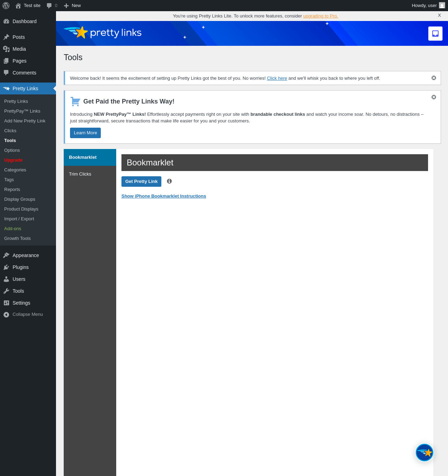Switch to the Bookmarklet tab
Screen dimensions: 448x476
point(90,157)
